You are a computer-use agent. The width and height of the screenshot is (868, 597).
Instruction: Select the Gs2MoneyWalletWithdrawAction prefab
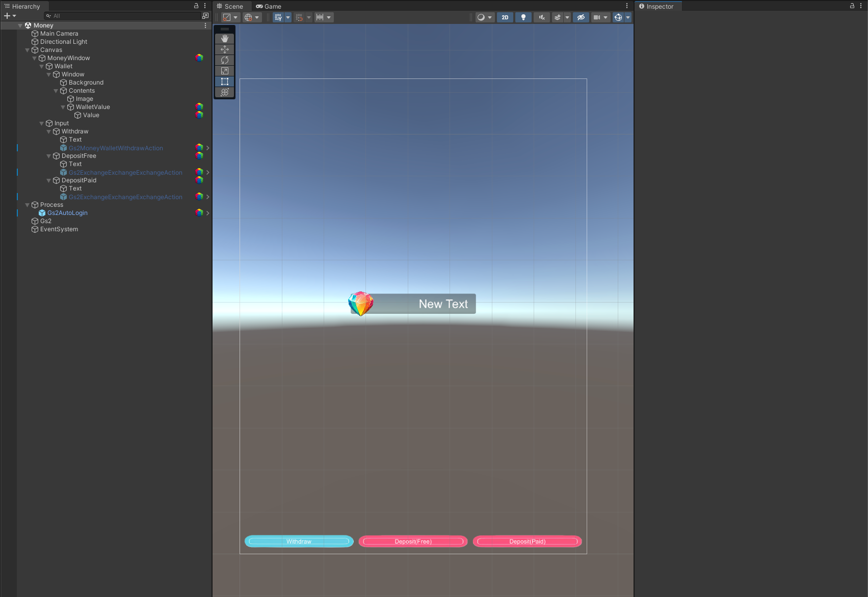click(116, 148)
